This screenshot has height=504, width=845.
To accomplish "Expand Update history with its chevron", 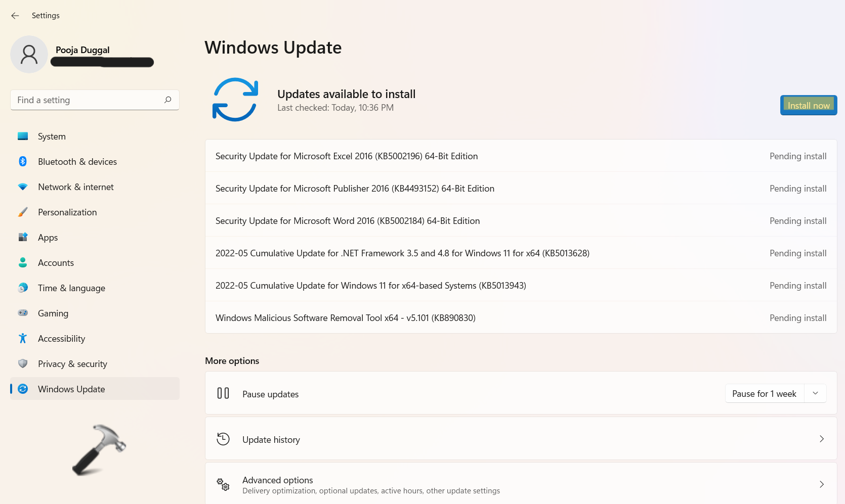I will 821,439.
